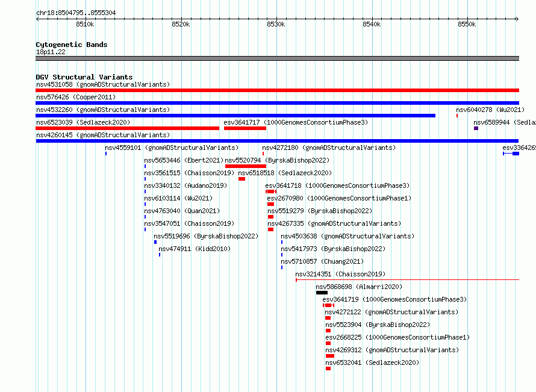536x392 pixels.
Task: Click nsv474911 (Kidd2010) label
Action: click(x=195, y=249)
